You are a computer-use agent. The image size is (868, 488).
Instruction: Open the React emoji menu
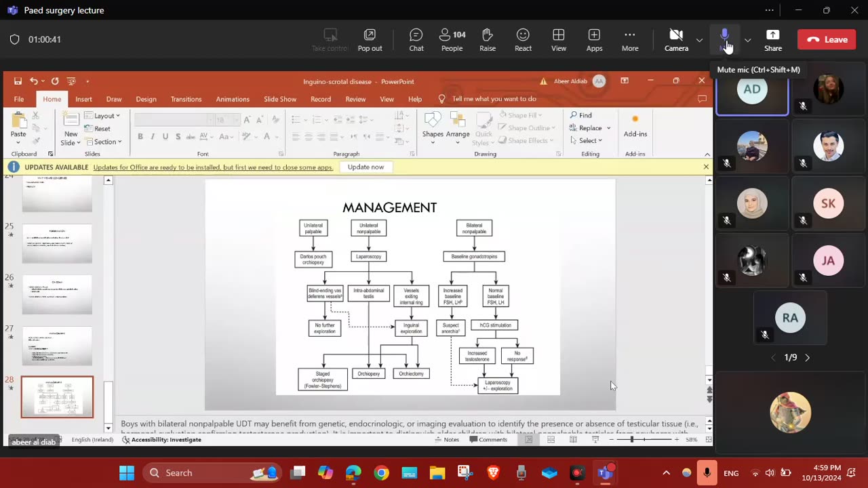coord(523,40)
